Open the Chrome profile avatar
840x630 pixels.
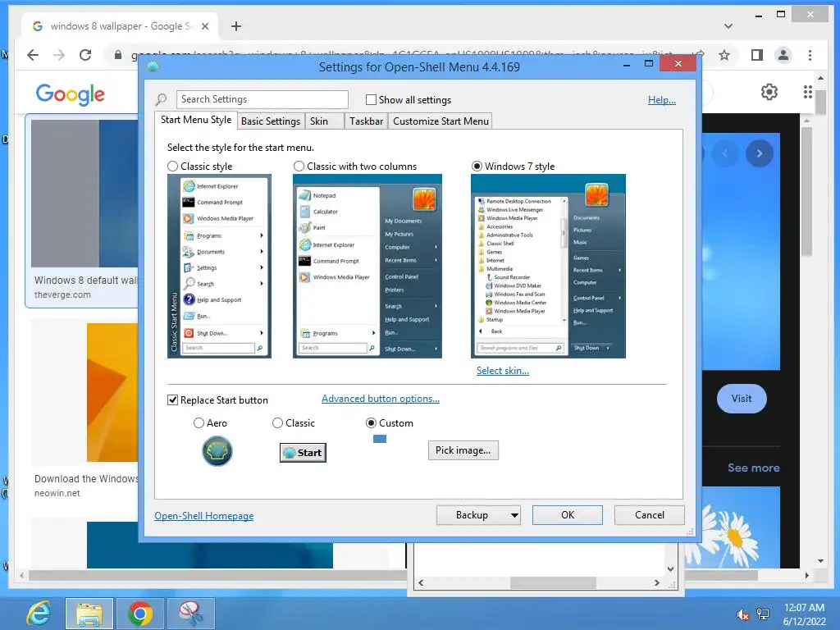pos(783,55)
